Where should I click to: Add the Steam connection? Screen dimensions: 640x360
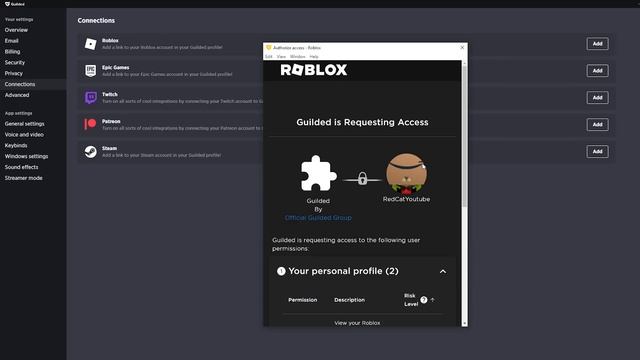pyautogui.click(x=598, y=151)
